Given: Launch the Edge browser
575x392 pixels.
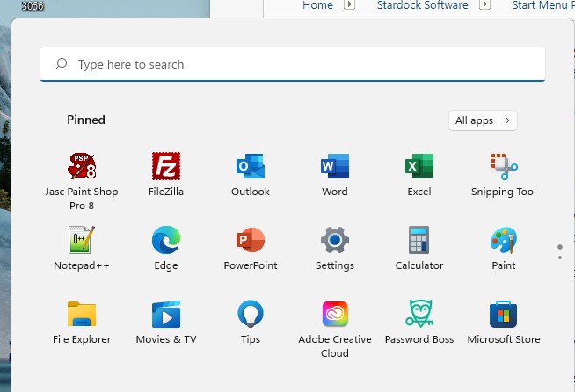Looking at the screenshot, I should 166,248.
